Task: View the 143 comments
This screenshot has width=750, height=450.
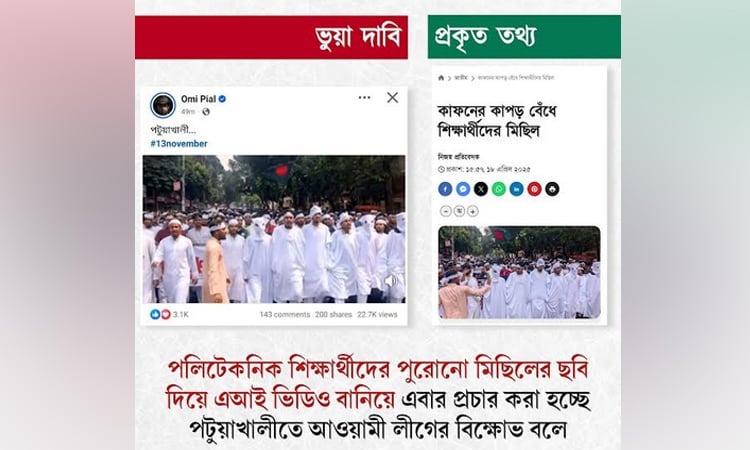Action: click(x=285, y=315)
